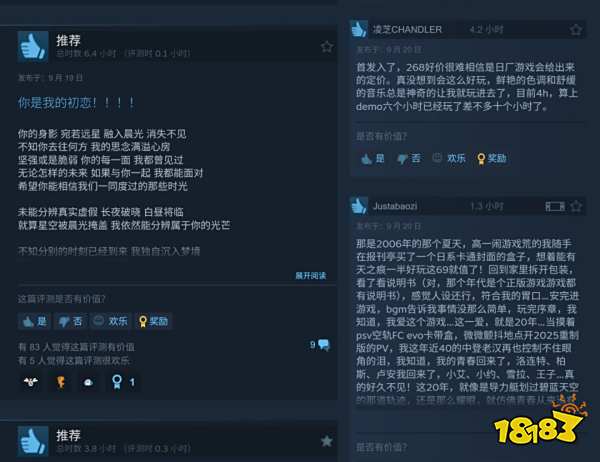Open the 凌芝CHANDLER user profile name
The width and height of the screenshot is (600, 462).
[407, 29]
